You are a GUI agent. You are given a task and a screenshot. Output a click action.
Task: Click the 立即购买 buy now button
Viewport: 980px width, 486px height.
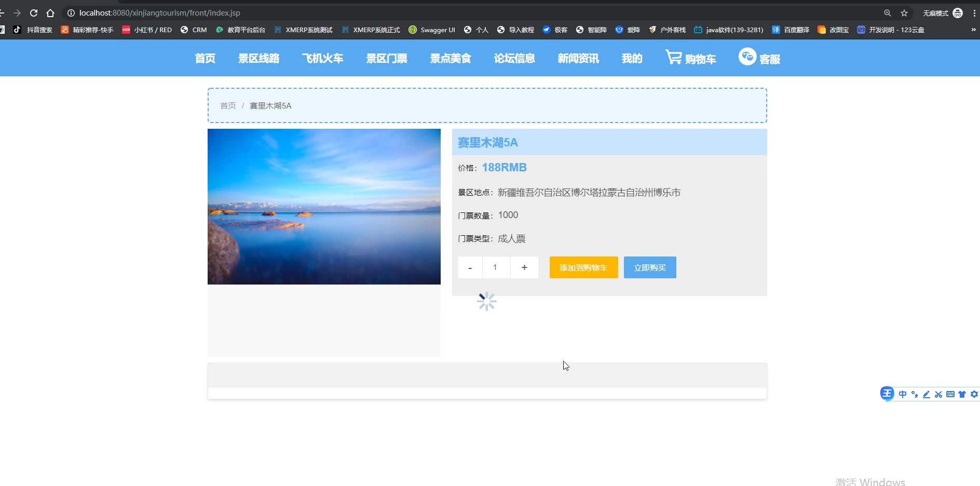(x=650, y=267)
